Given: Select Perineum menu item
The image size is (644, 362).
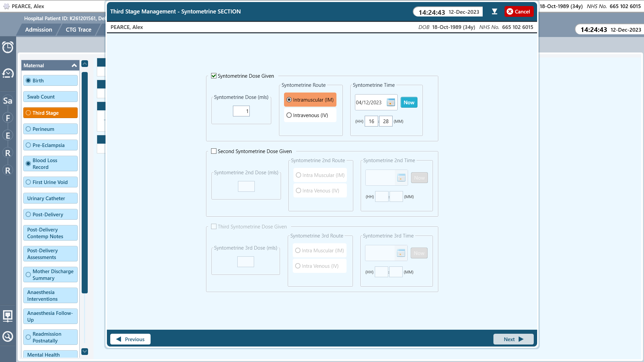Looking at the screenshot, I should pos(50,129).
